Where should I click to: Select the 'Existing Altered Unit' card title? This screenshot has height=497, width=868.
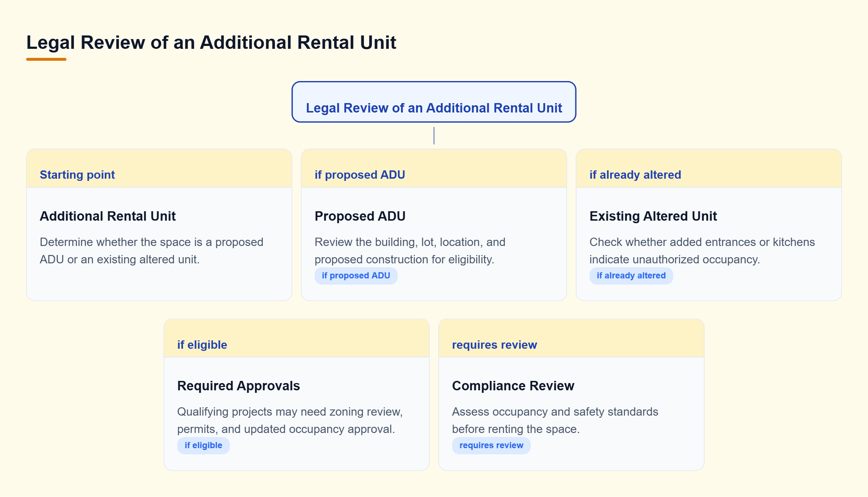tap(653, 216)
